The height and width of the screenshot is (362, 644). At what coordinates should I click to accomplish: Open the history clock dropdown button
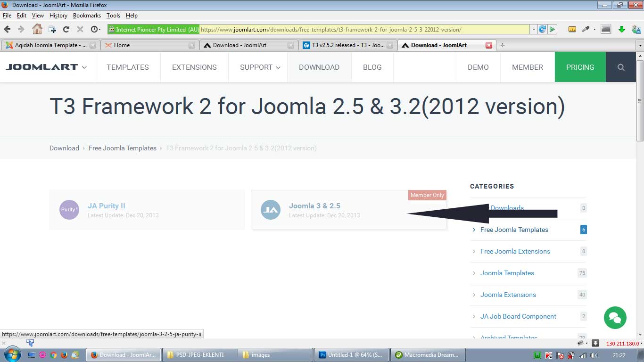(x=96, y=29)
